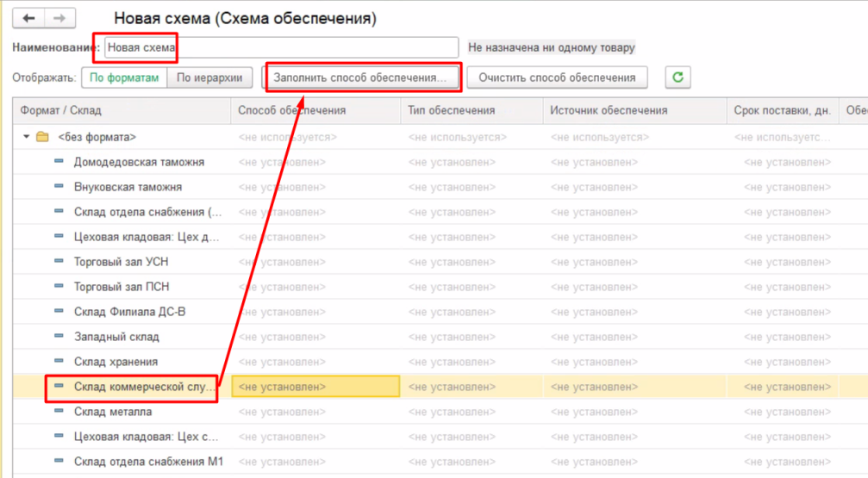Click the back navigation arrow
The height and width of the screenshot is (478, 868).
tap(28, 18)
